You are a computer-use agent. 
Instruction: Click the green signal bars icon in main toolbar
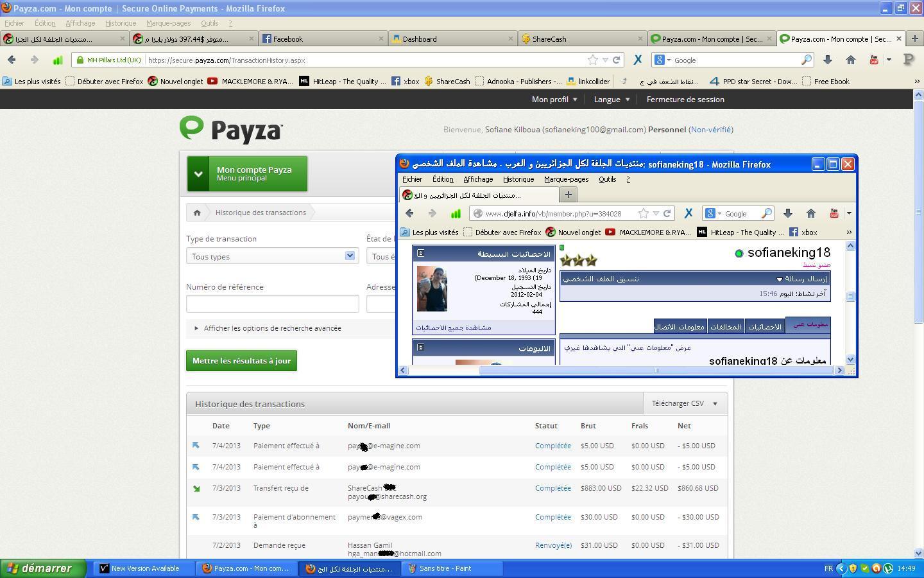coord(57,60)
